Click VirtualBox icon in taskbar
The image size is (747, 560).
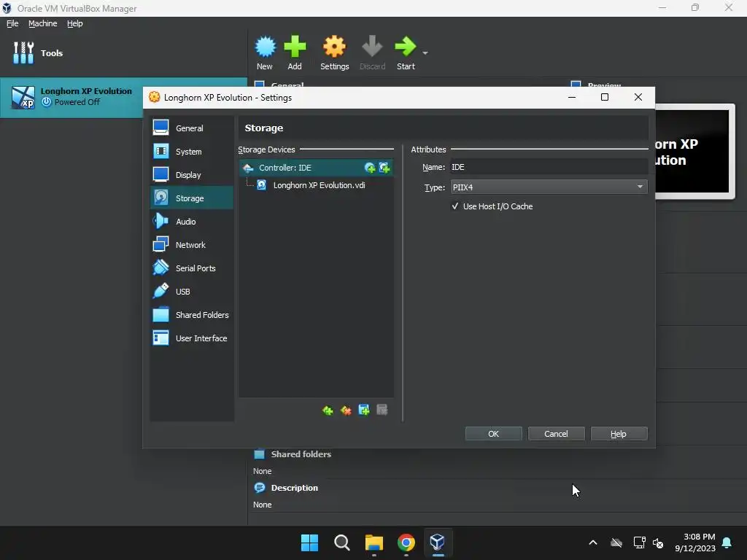click(438, 542)
